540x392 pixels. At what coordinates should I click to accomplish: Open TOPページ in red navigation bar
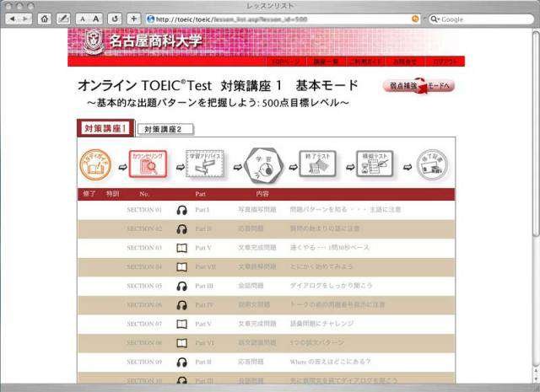(285, 62)
